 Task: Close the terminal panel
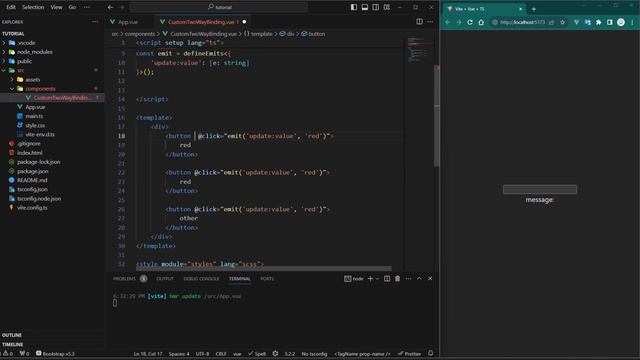click(x=430, y=278)
